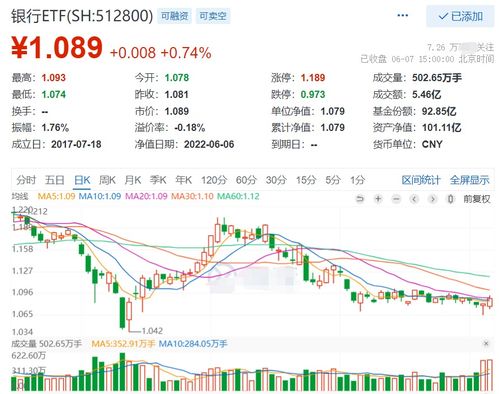The height and width of the screenshot is (394, 499).
Task: Switch to the 60分 chart tab
Action: click(x=246, y=180)
